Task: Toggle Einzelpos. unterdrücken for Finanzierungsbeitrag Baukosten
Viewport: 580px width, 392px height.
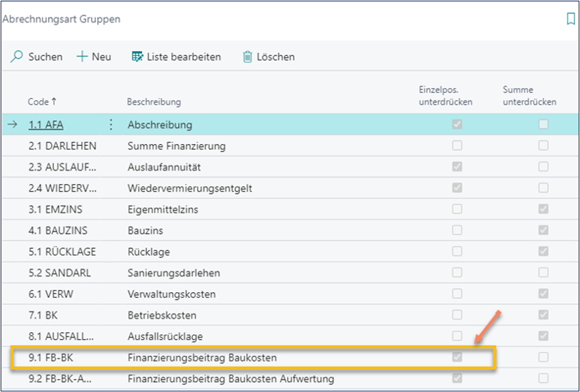Action: [457, 358]
